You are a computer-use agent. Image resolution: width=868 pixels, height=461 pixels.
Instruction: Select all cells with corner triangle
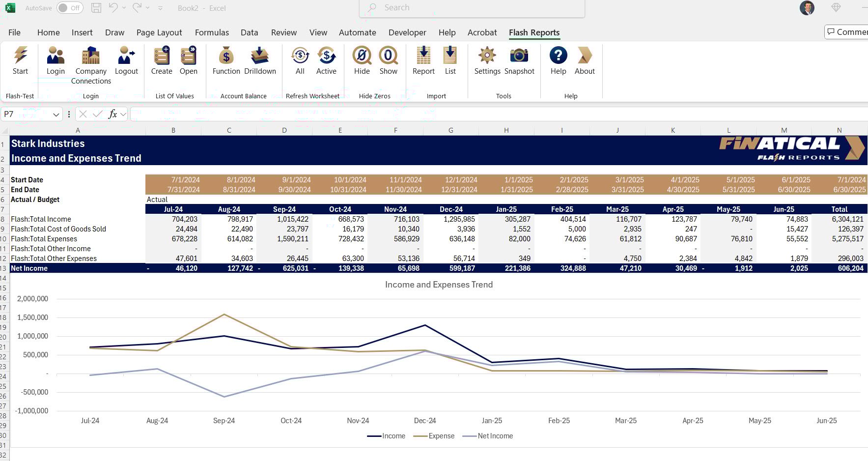(x=5, y=130)
